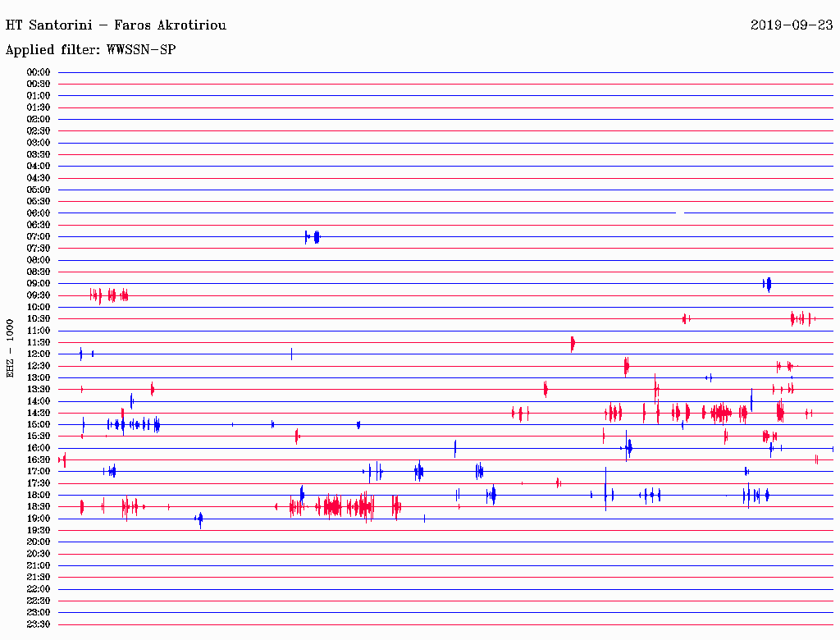The width and height of the screenshot is (840, 640).
Task: Select the 13:30 time label
Action: pos(39,390)
